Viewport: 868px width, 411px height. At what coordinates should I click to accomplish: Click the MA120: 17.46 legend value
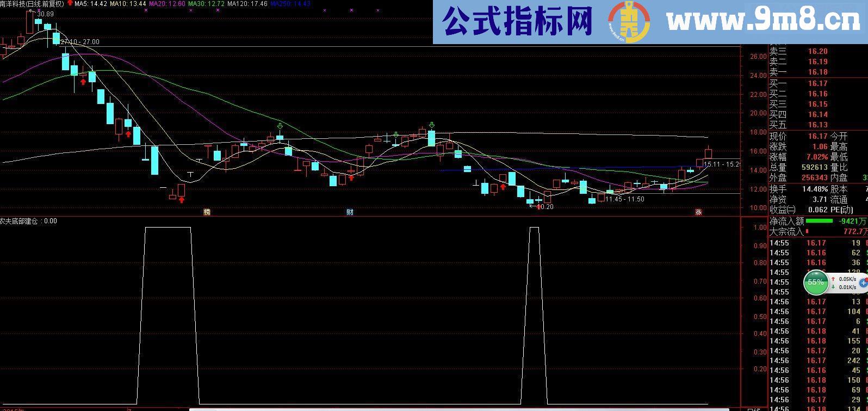pyautogui.click(x=247, y=4)
